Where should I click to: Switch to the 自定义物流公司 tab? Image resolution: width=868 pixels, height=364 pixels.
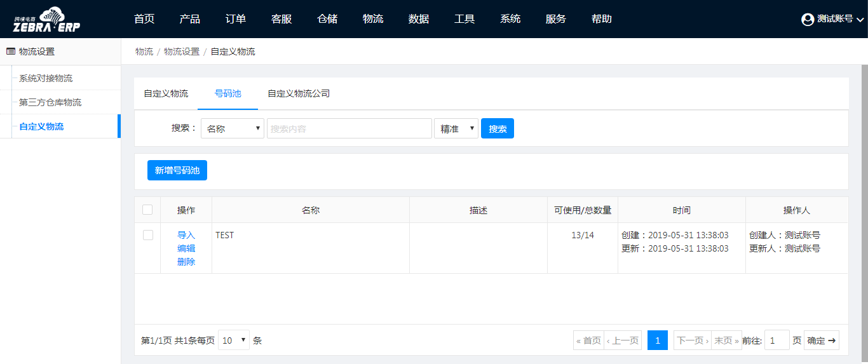(x=299, y=93)
